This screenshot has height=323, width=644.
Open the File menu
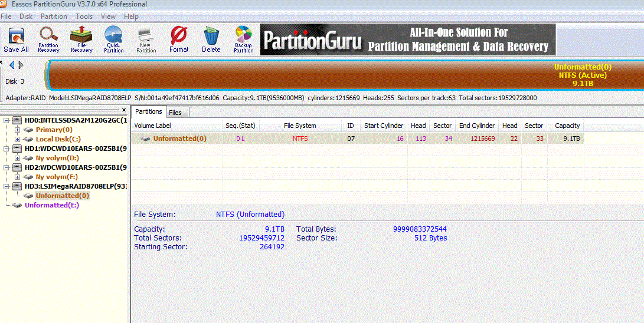point(6,17)
